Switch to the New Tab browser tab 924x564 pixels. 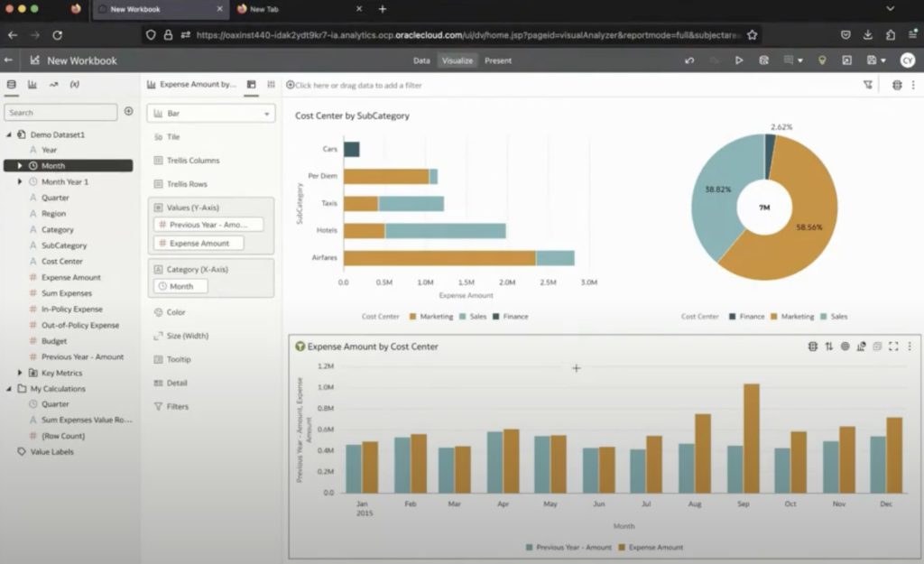point(300,9)
